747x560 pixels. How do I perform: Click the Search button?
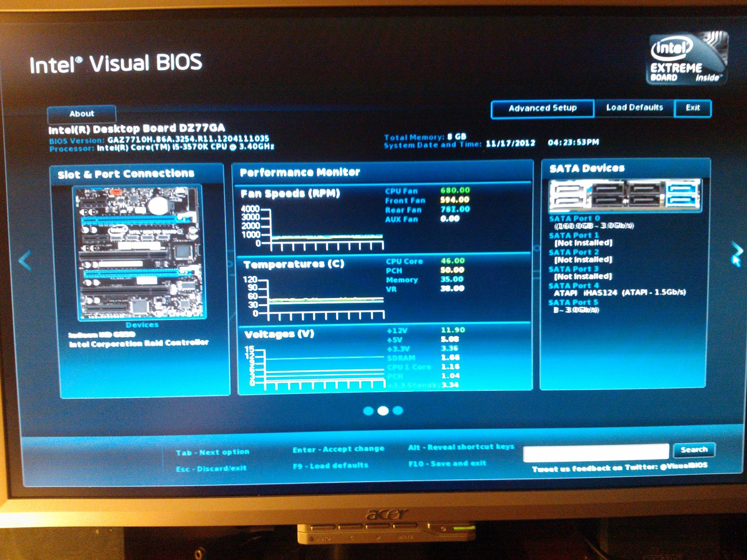pyautogui.click(x=694, y=450)
